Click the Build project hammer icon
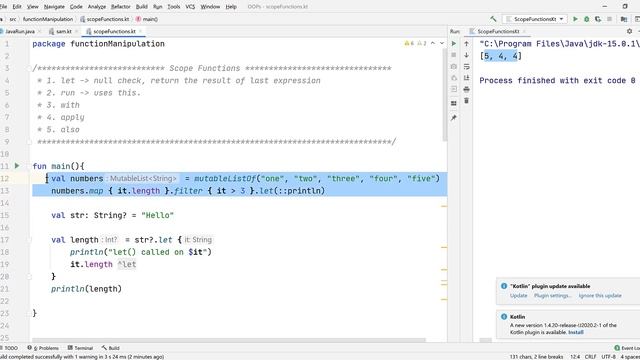 pos(493,19)
